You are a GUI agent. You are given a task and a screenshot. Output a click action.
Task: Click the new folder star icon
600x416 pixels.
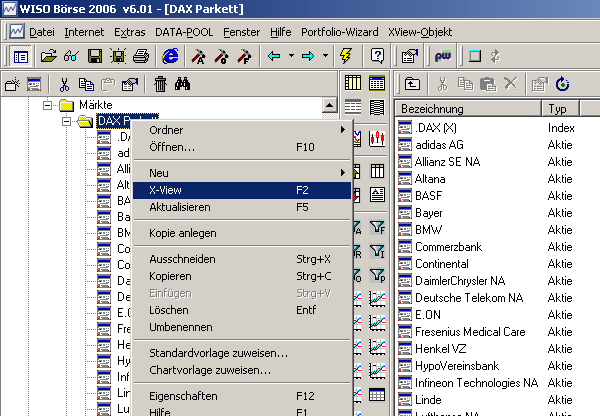(12, 84)
